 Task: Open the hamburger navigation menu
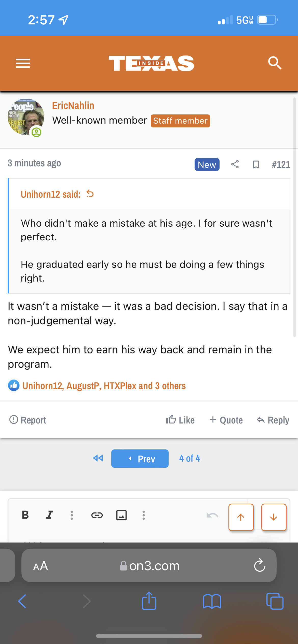point(23,63)
